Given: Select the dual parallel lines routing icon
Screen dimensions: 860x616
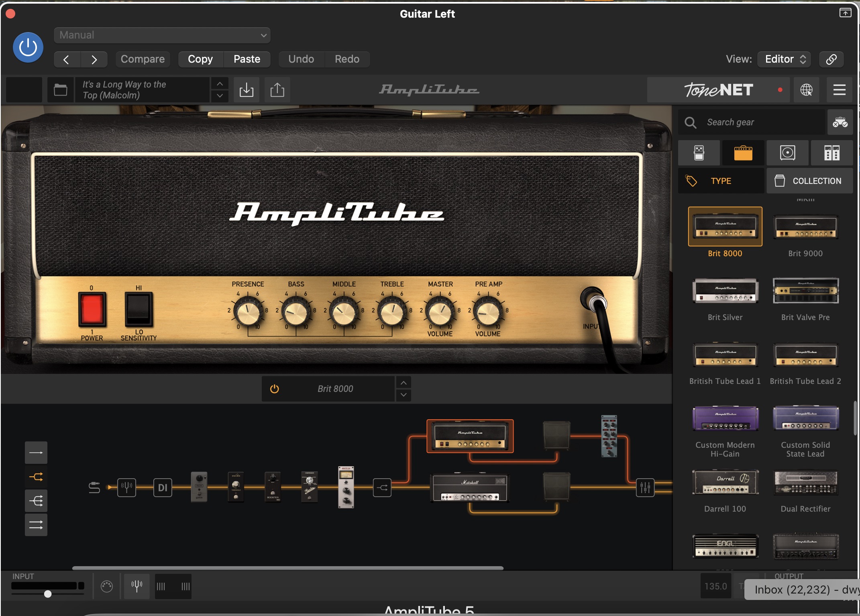Looking at the screenshot, I should [x=36, y=525].
